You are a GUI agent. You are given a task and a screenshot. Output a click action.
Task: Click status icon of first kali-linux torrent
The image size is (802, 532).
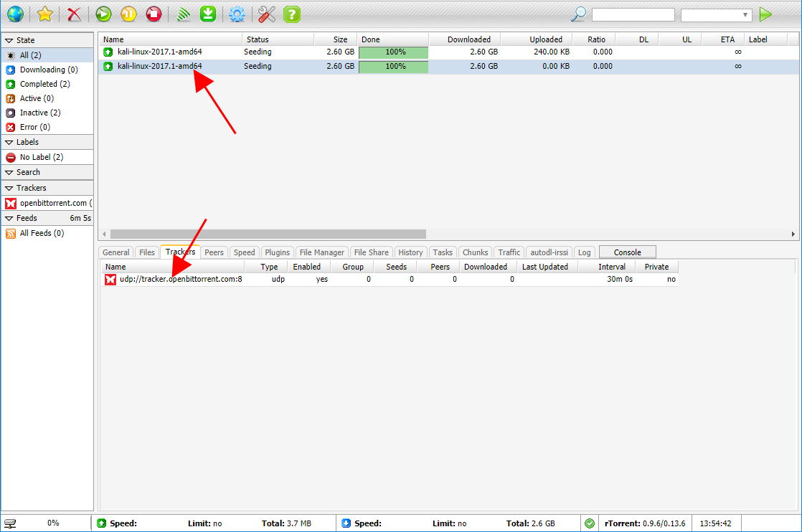[x=108, y=52]
